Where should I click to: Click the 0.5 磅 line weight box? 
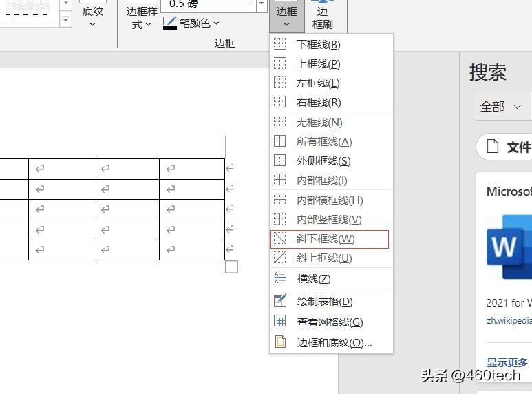click(209, 5)
